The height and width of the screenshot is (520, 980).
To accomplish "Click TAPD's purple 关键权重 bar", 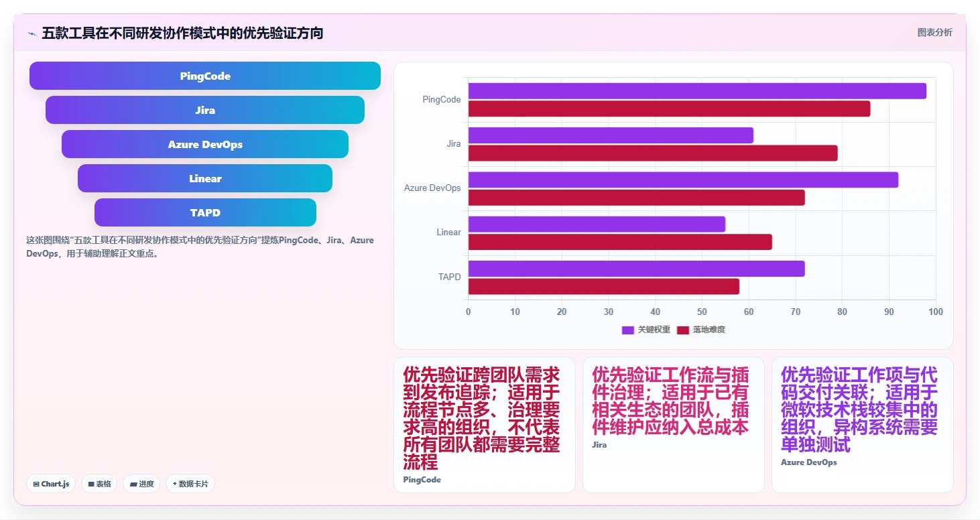I will [x=636, y=269].
